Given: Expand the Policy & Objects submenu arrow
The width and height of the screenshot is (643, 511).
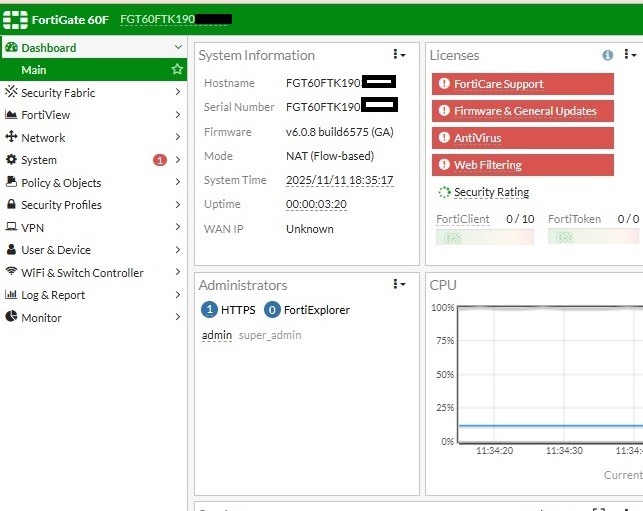Looking at the screenshot, I should 178,182.
